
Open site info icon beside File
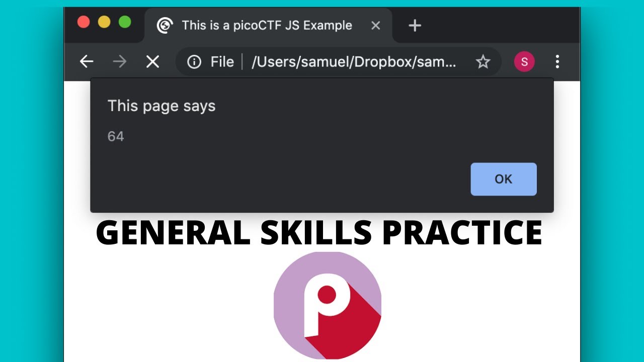pyautogui.click(x=194, y=62)
